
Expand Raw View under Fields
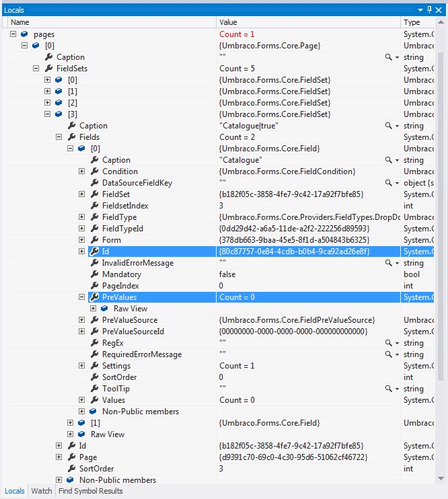71,434
